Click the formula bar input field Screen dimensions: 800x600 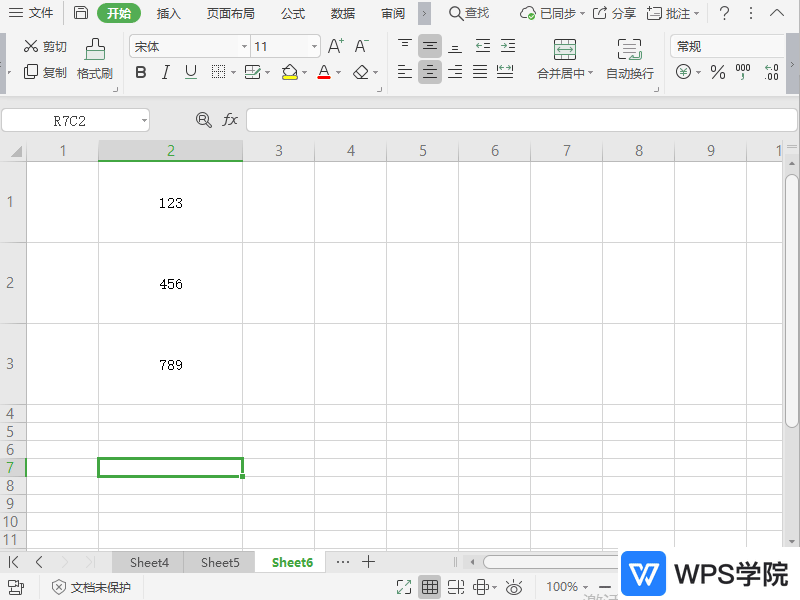(x=520, y=120)
